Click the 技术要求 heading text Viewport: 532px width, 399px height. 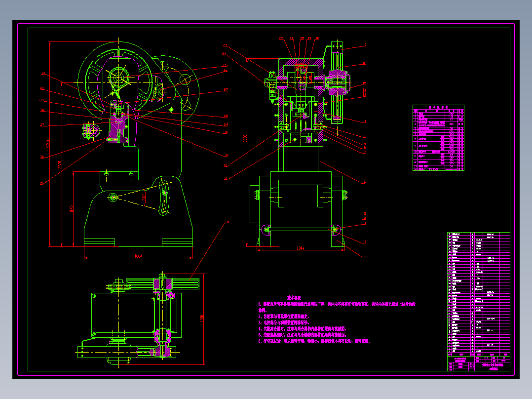pos(294,297)
